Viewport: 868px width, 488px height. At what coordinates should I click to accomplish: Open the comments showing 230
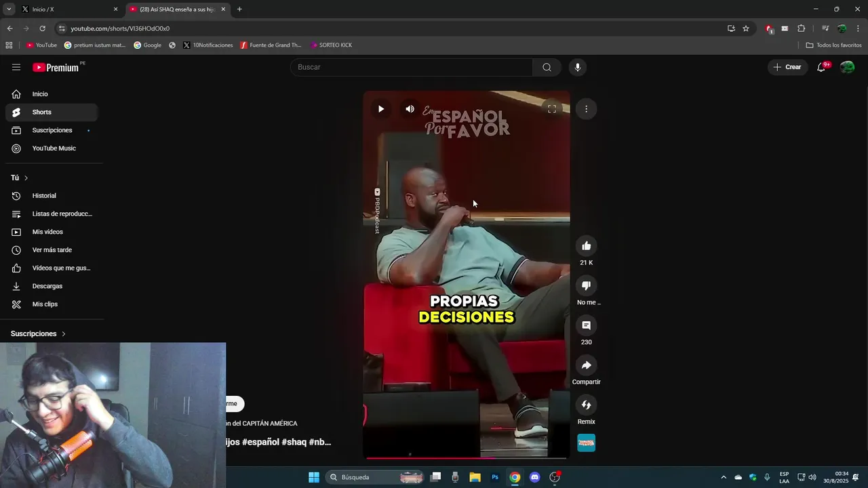tap(587, 325)
